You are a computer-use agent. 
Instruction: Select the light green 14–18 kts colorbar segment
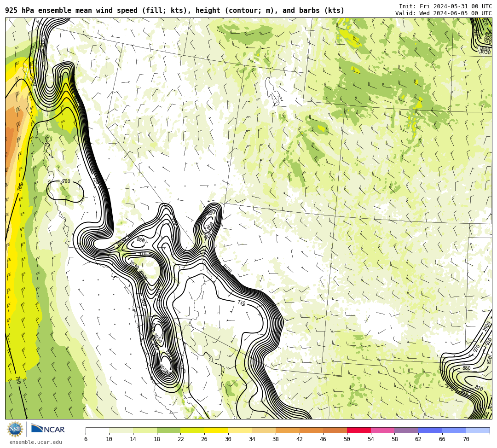[x=145, y=430]
